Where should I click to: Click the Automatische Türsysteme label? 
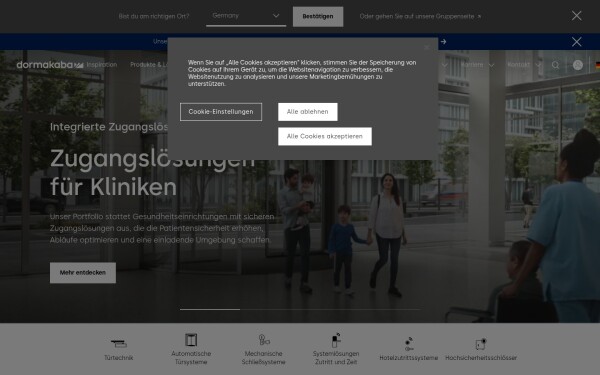191,358
